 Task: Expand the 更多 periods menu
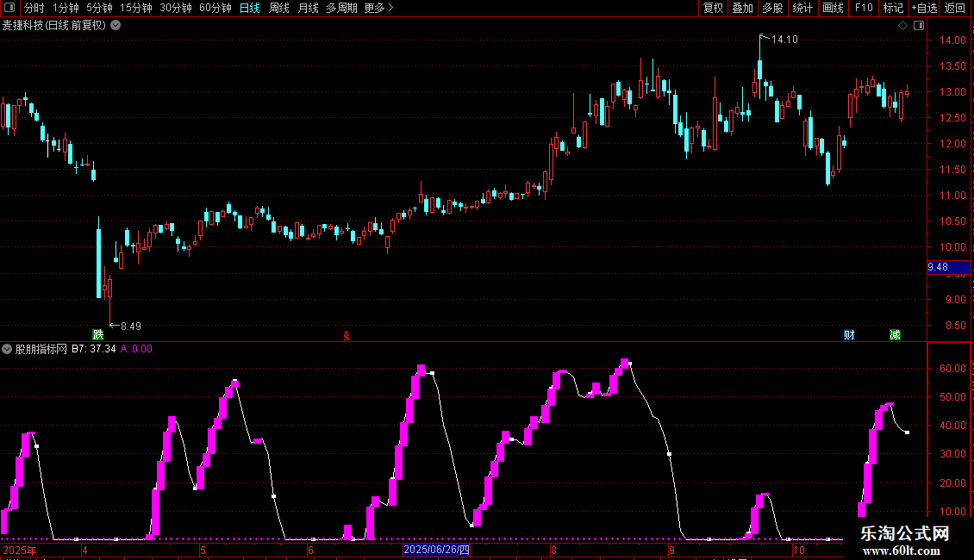(x=378, y=8)
